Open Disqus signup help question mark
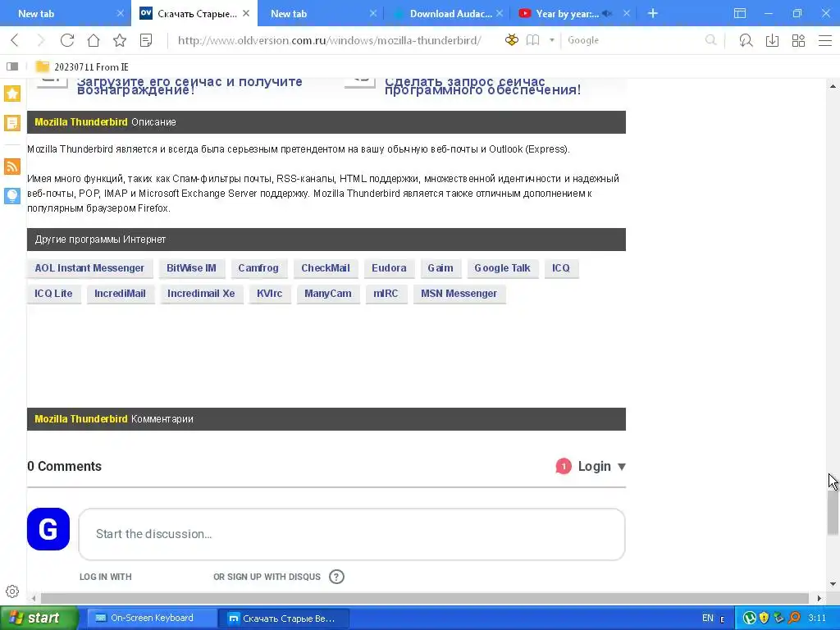Viewport: 840px width, 630px height. 336,577
